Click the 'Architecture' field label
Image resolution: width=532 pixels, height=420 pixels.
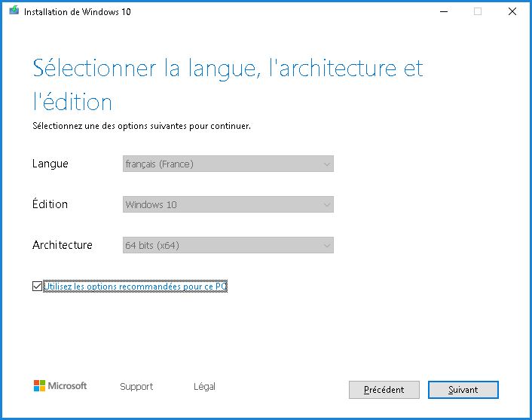(63, 245)
